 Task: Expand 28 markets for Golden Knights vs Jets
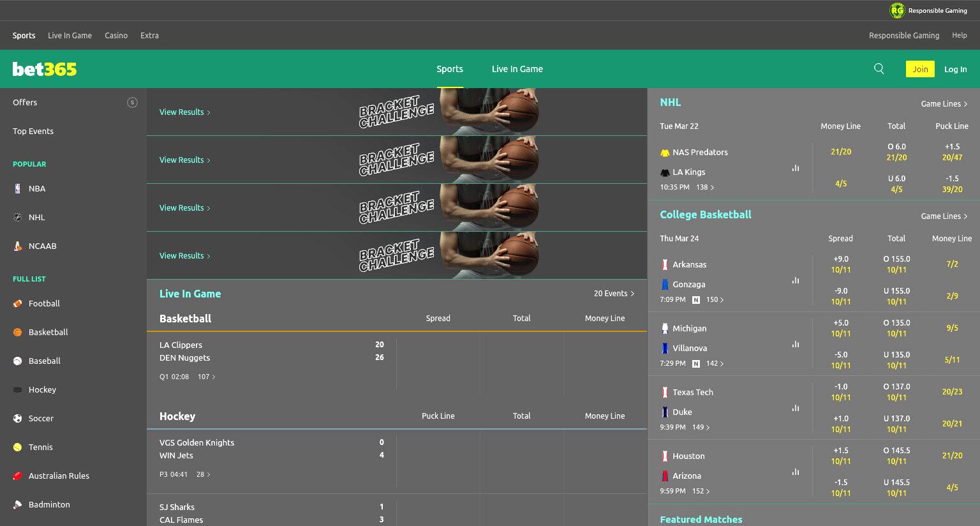(x=203, y=474)
